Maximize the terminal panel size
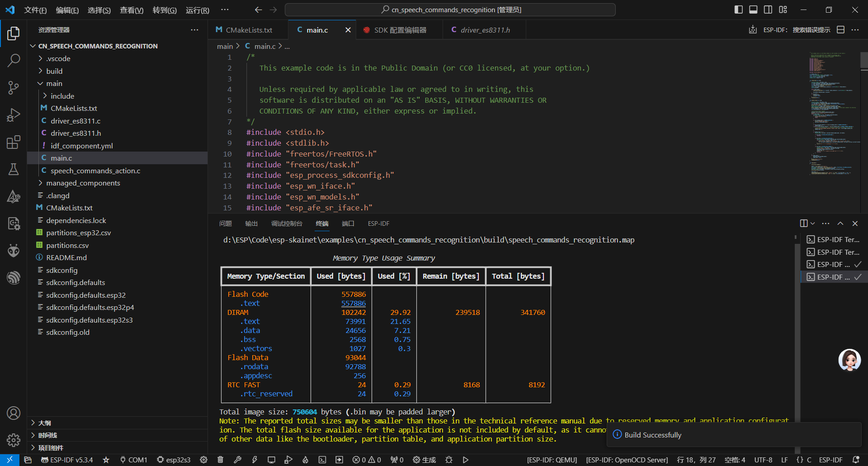868x466 pixels. [x=840, y=223]
